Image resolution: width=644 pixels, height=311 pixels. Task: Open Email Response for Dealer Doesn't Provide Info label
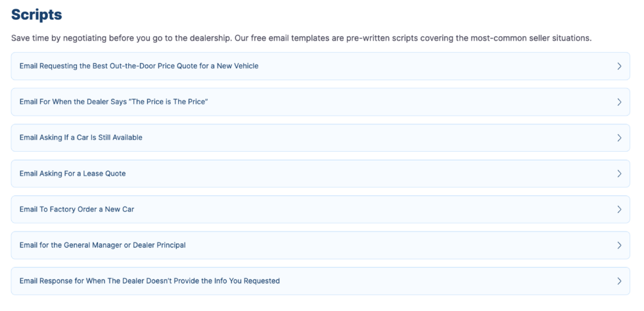(149, 281)
